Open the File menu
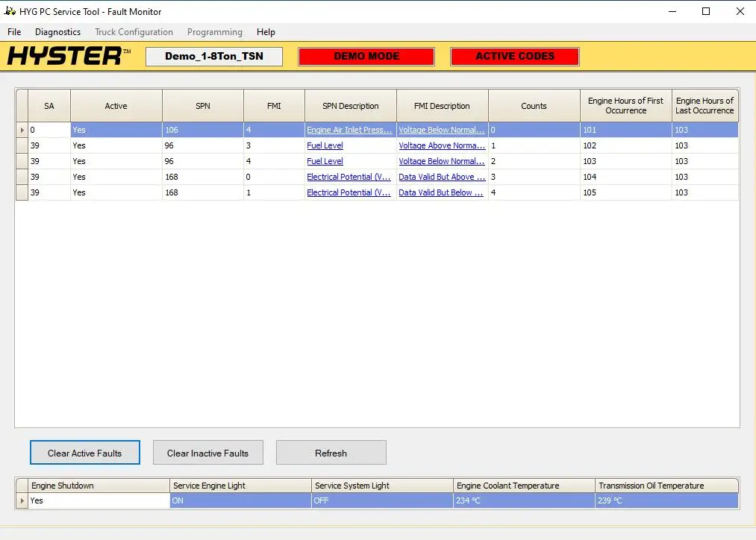 (14, 32)
